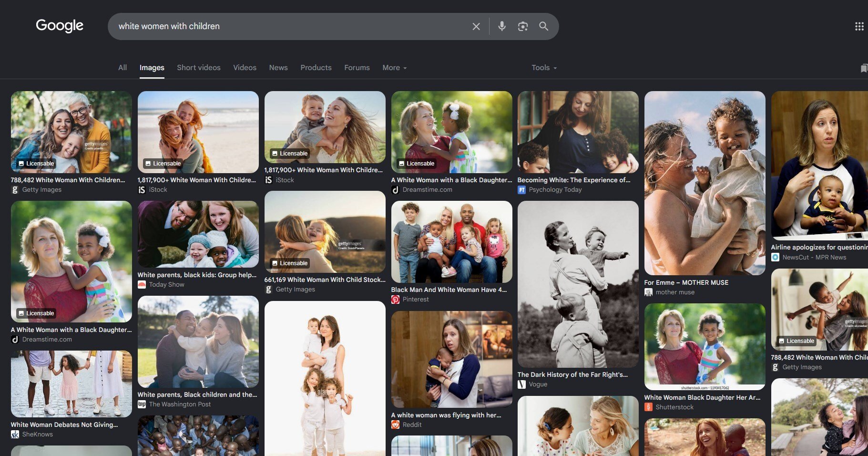Switch to the Short videos tab
This screenshot has height=456, width=868.
click(199, 68)
